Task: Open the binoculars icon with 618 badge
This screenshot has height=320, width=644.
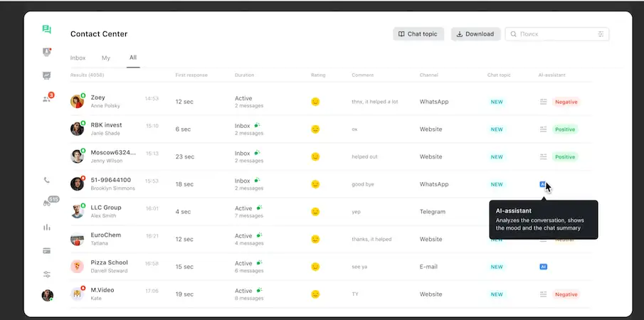Action: (47, 203)
